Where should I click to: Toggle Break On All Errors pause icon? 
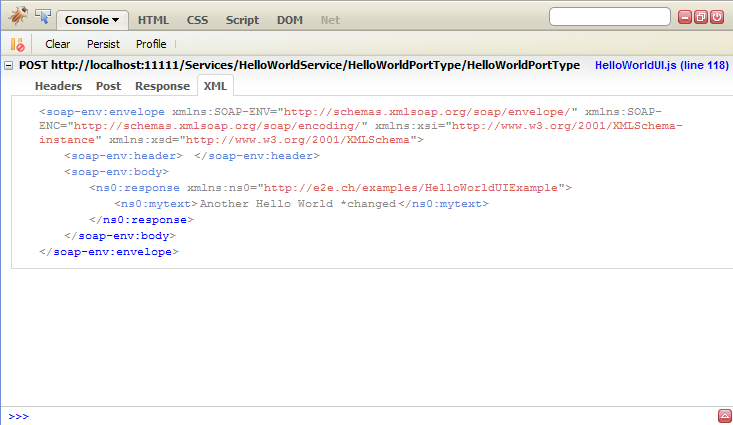17,44
